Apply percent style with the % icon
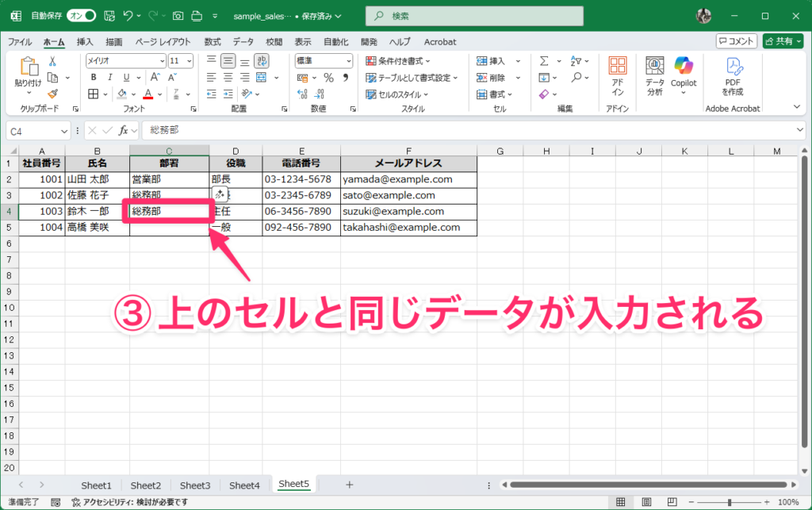 pyautogui.click(x=328, y=77)
